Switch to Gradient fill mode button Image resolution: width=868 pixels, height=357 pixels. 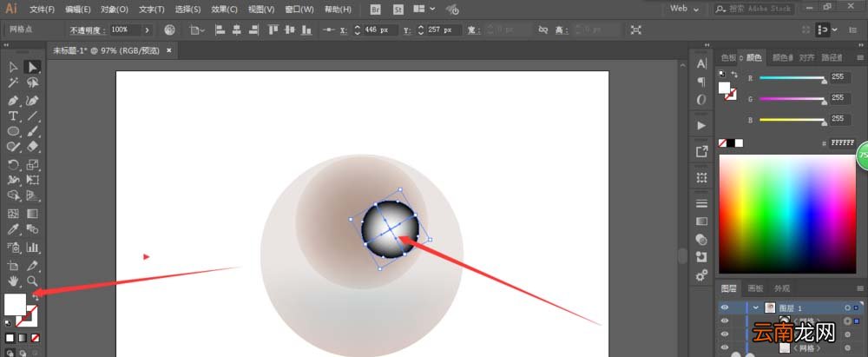pos(23,338)
